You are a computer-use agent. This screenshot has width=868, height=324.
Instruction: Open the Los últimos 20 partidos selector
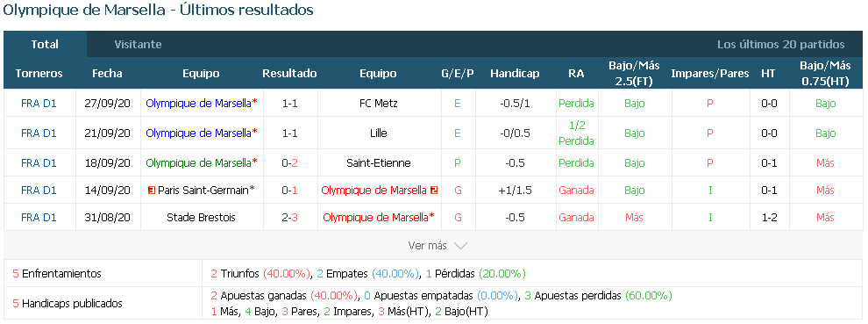coord(780,45)
